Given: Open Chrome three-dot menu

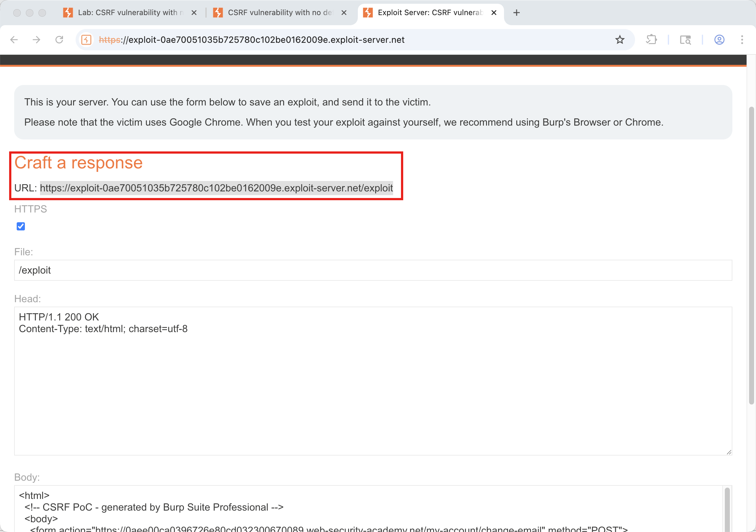Looking at the screenshot, I should coord(742,40).
